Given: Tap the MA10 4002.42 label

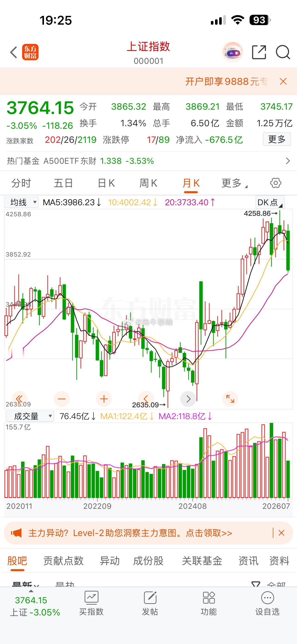Looking at the screenshot, I should click(133, 202).
